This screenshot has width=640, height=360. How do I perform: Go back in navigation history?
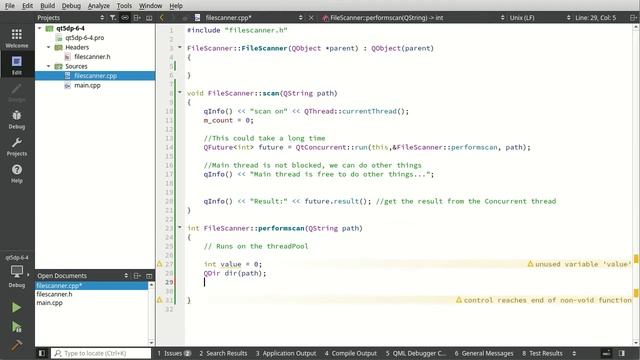[162, 18]
